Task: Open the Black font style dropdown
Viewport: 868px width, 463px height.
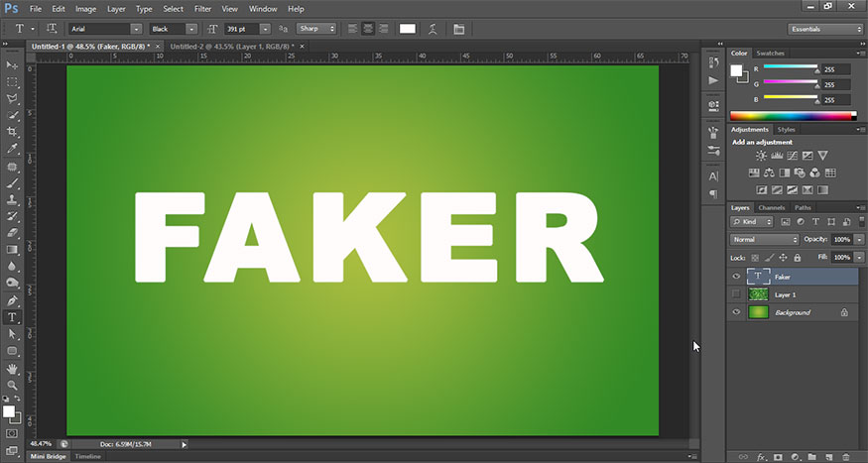Action: tap(191, 29)
